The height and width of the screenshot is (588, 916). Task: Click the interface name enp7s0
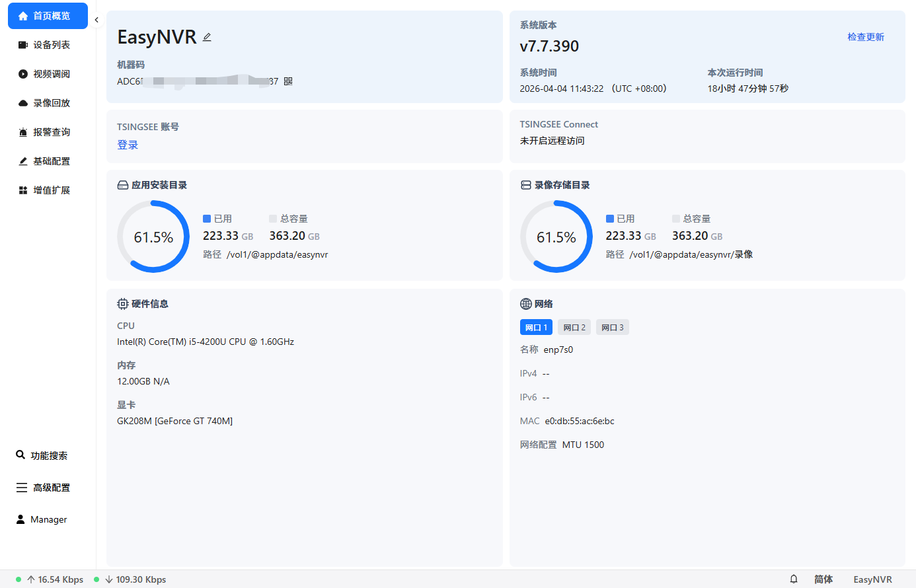(558, 349)
